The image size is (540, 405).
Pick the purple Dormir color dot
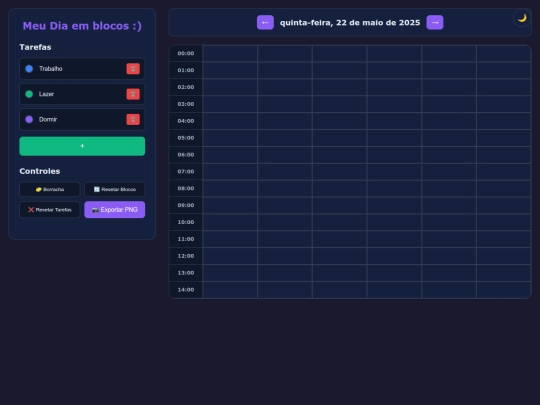pos(29,120)
